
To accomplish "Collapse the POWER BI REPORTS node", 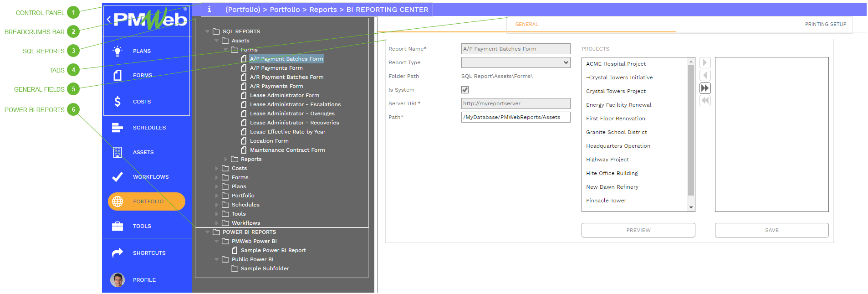I will [207, 232].
